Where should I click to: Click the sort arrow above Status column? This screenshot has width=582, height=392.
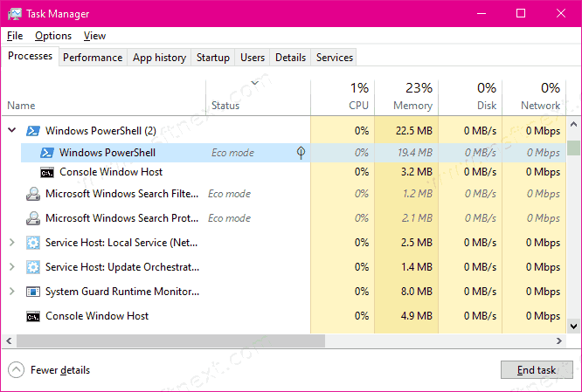click(x=254, y=83)
